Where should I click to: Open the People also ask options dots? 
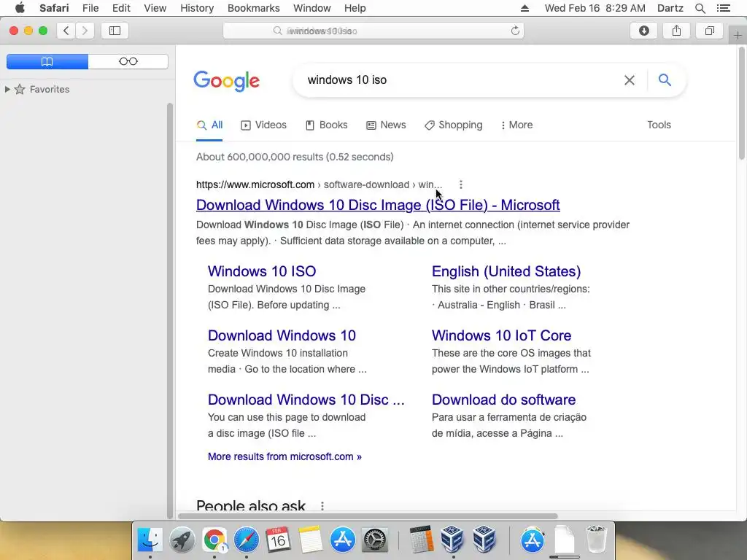pos(322,506)
